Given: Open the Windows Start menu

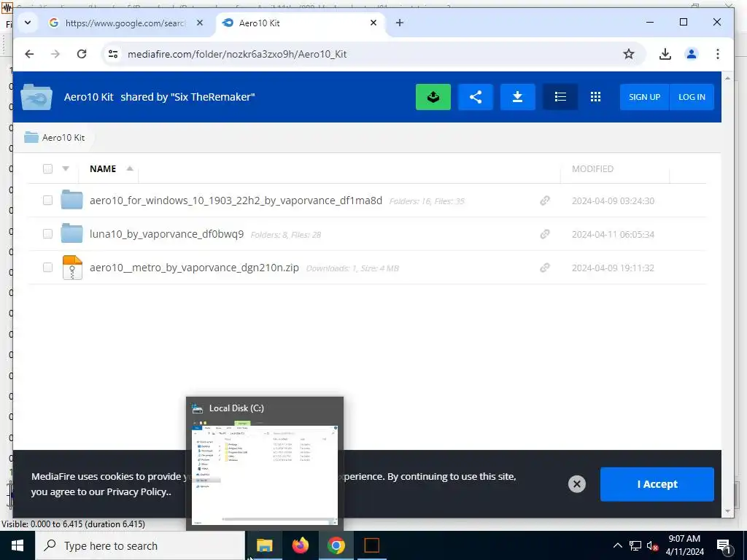Looking at the screenshot, I should tap(18, 545).
